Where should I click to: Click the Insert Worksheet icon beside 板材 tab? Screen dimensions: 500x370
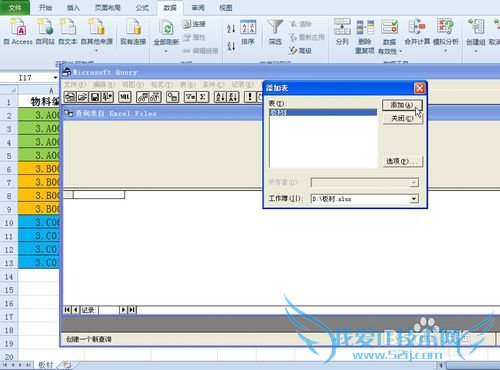pos(67,365)
